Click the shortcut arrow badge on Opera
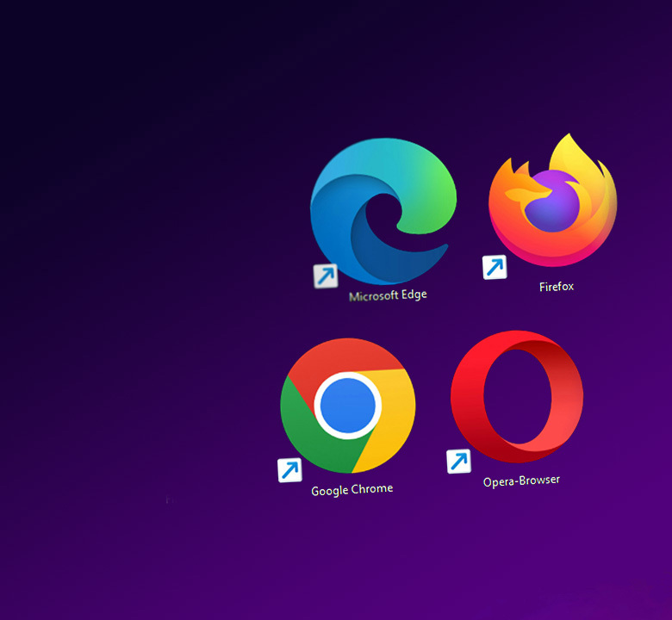The width and height of the screenshot is (672, 620). [458, 462]
